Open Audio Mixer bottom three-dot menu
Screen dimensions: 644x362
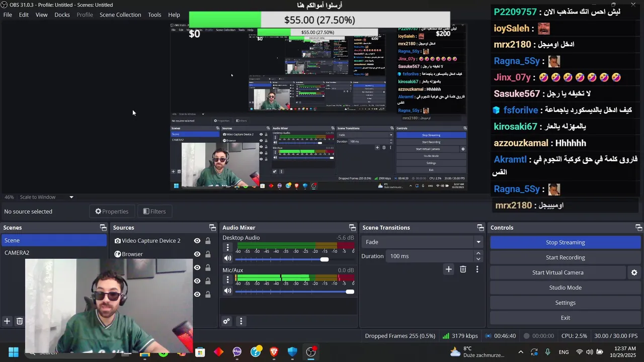pos(241,321)
